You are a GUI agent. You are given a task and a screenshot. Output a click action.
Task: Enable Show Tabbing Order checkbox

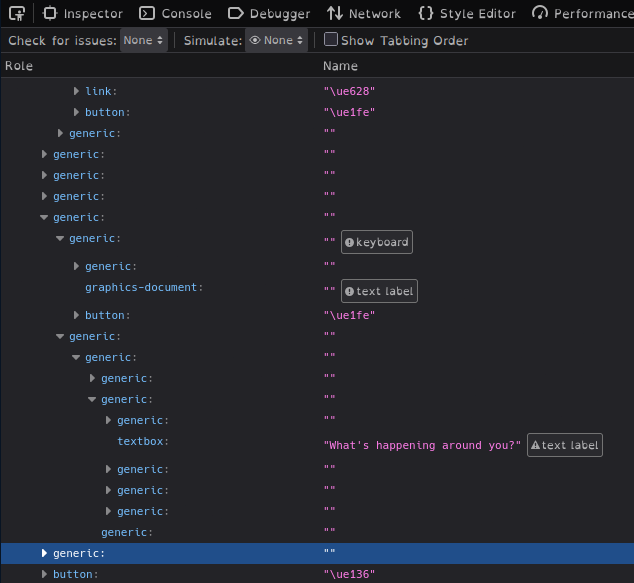[331, 40]
